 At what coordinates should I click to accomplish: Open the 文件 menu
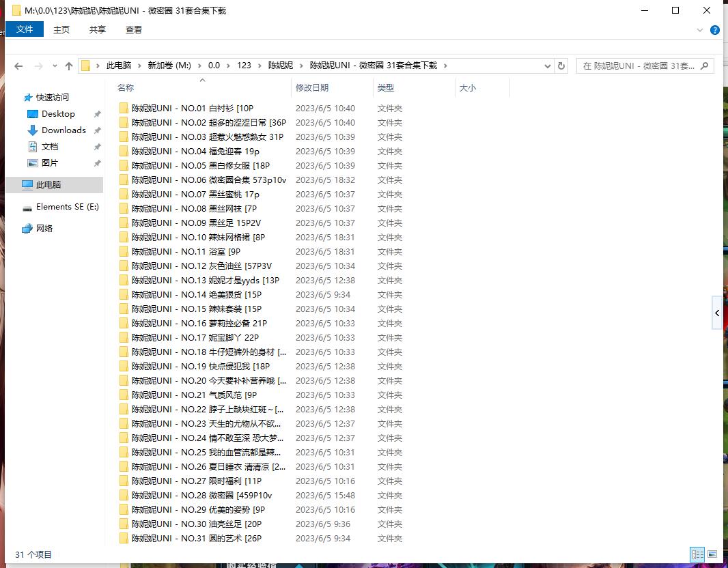25,29
